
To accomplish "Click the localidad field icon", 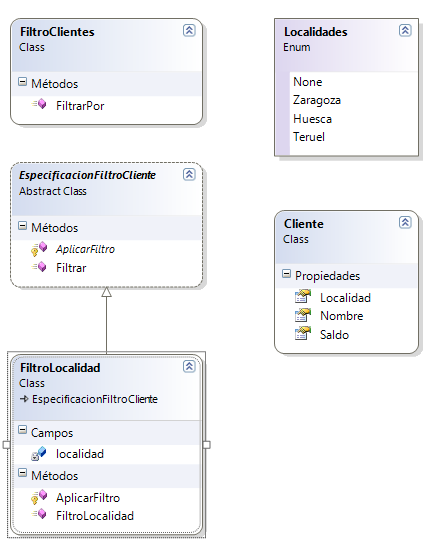I will [39, 454].
